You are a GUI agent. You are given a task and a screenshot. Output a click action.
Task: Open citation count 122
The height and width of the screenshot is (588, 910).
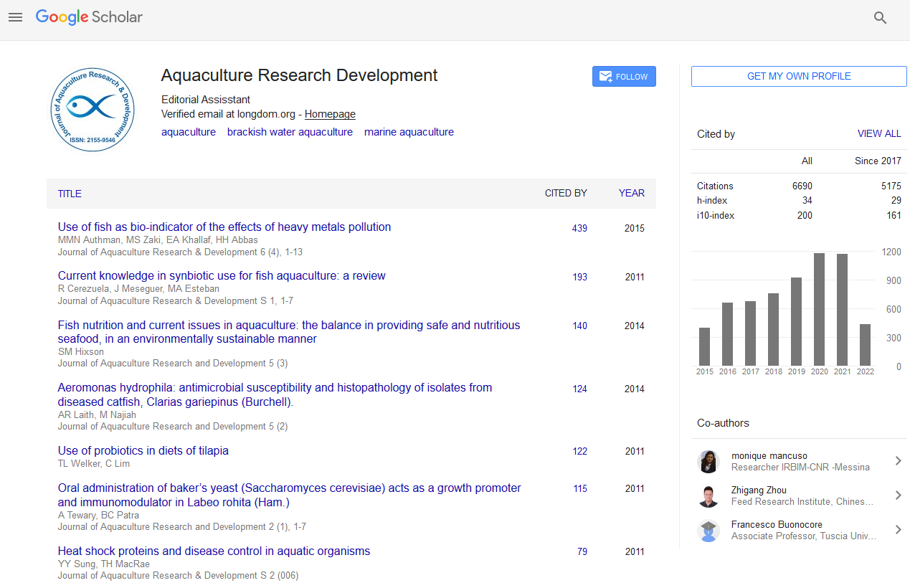pyautogui.click(x=579, y=451)
